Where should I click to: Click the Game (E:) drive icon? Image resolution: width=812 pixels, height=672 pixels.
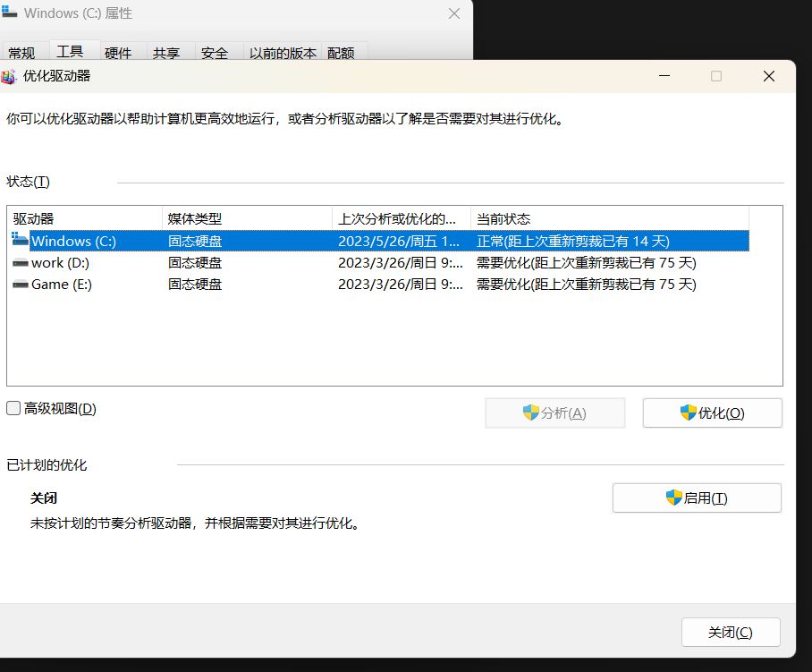(x=20, y=285)
